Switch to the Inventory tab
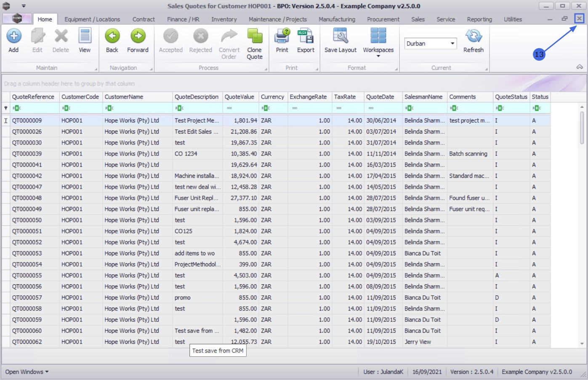 (224, 19)
